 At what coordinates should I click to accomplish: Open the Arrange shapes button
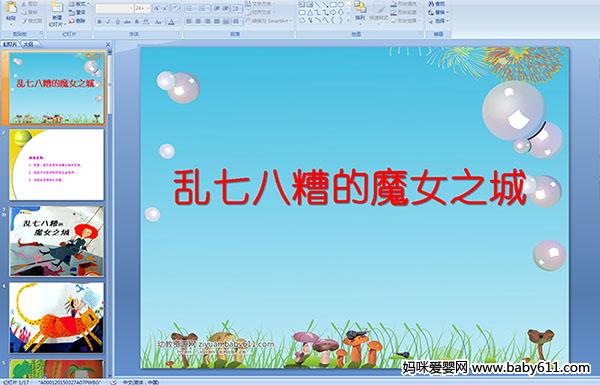pyautogui.click(x=360, y=11)
